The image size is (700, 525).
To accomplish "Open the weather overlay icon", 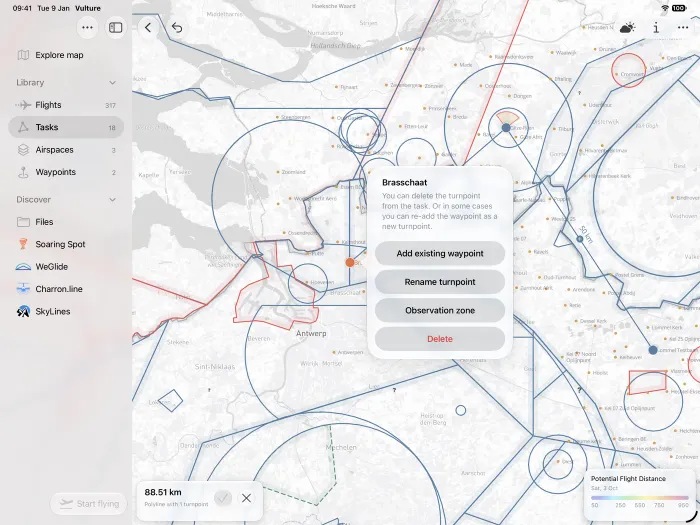I will click(627, 28).
